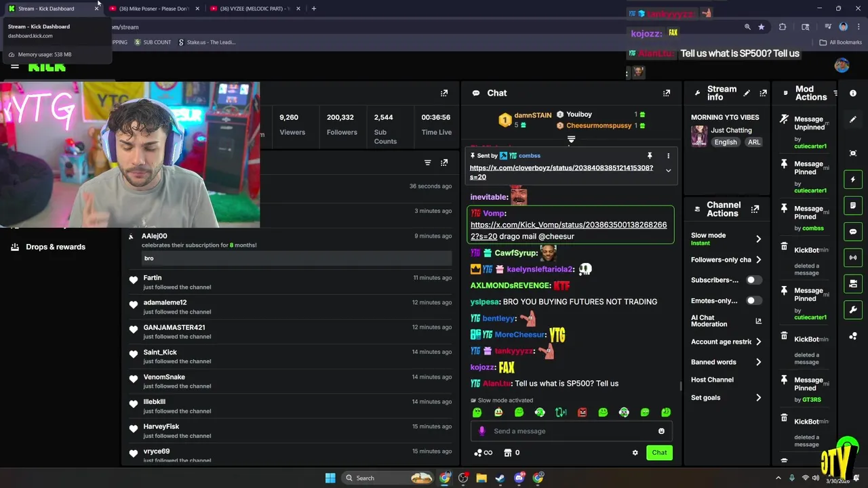Image resolution: width=868 pixels, height=488 pixels.
Task: Open pinned cloverboyz x.com link
Action: point(561,172)
